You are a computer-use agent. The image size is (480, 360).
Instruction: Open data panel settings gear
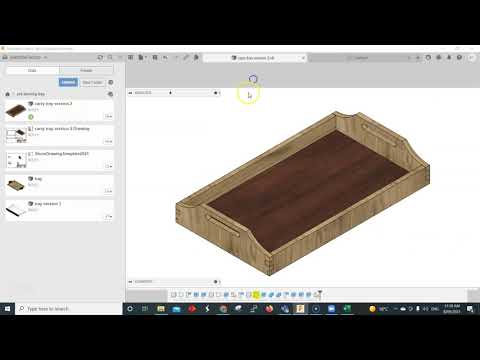coord(111,82)
